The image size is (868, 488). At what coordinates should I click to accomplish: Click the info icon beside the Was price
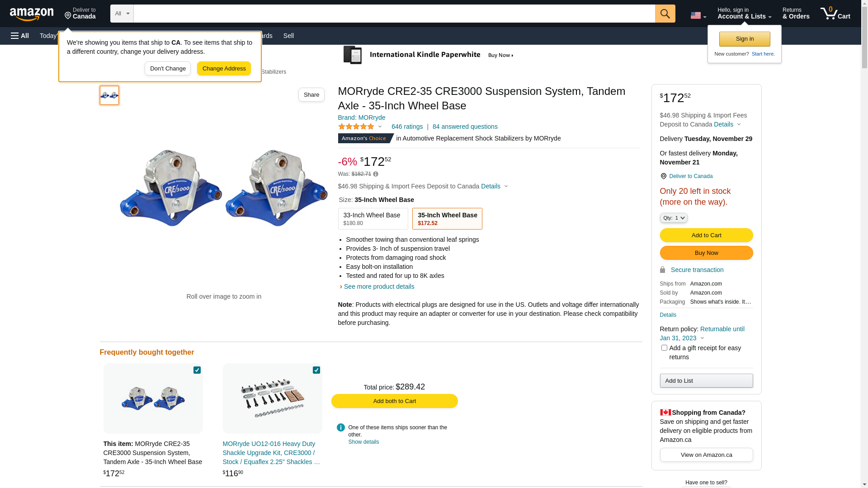[x=376, y=174]
